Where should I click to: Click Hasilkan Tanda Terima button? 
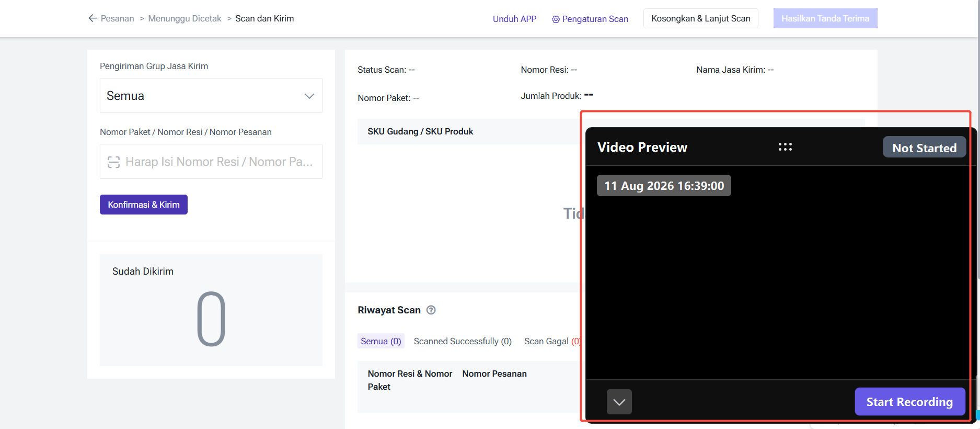(x=825, y=18)
